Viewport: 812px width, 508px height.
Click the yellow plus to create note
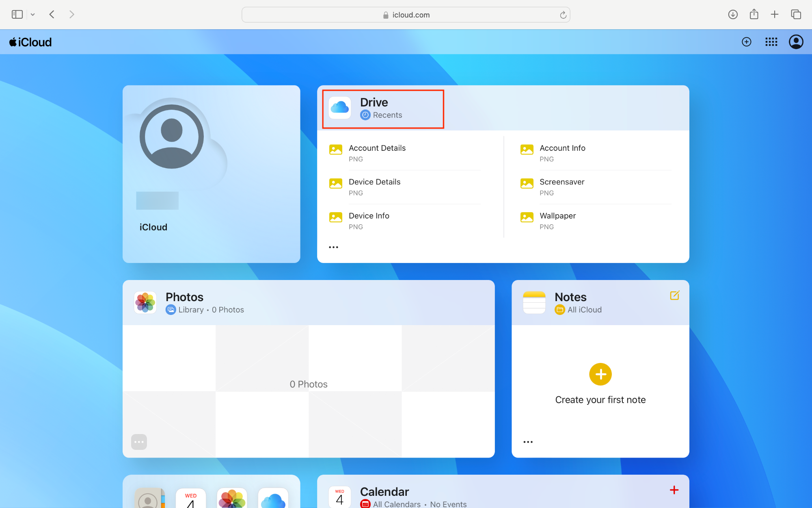point(600,374)
